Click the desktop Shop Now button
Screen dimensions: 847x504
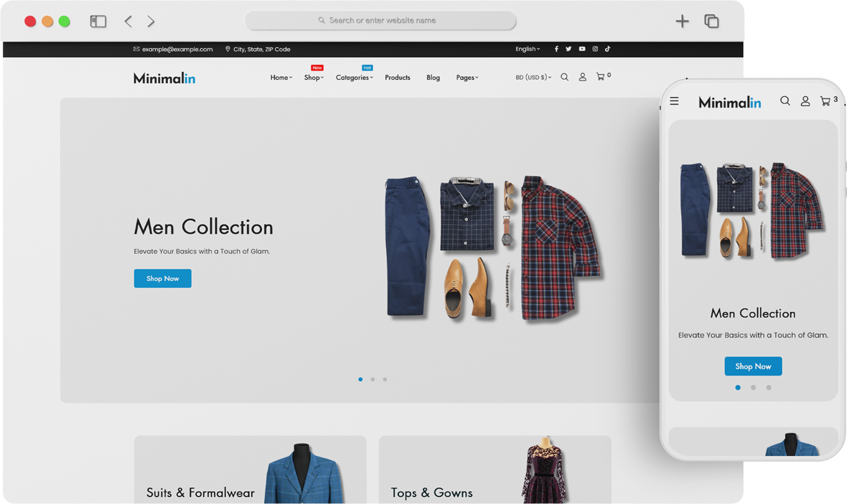pyautogui.click(x=162, y=279)
